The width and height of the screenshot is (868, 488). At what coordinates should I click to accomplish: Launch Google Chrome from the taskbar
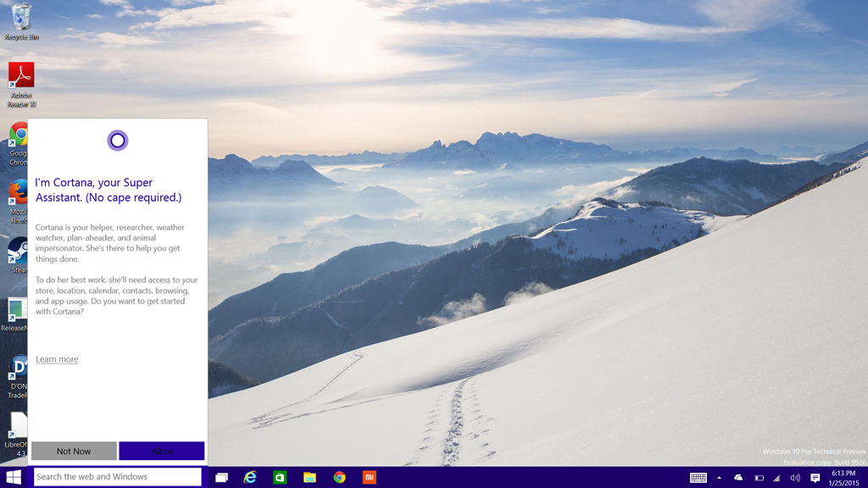coord(339,477)
